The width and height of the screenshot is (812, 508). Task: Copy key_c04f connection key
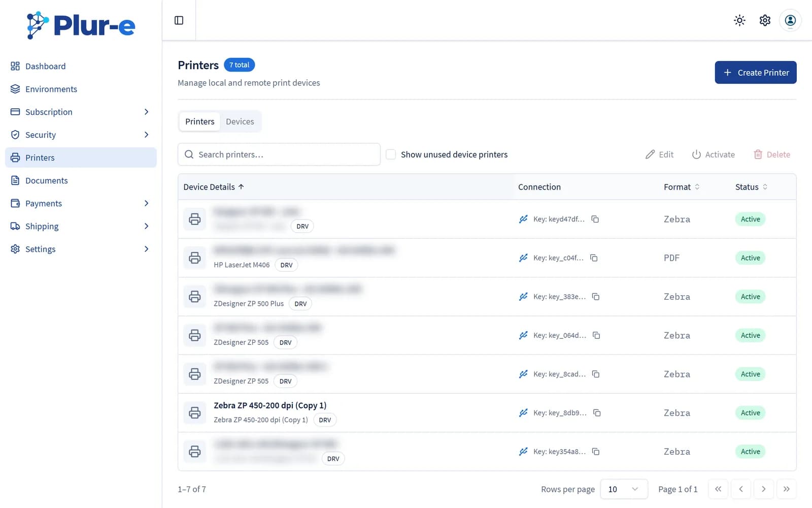click(x=594, y=258)
